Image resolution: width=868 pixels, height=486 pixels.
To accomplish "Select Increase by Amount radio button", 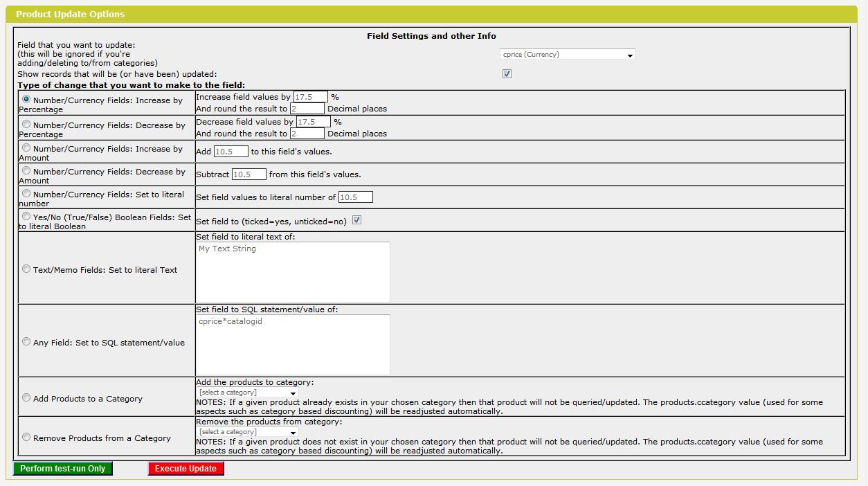I will pyautogui.click(x=26, y=147).
